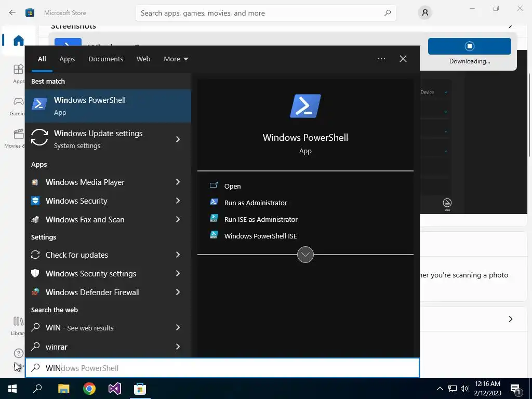
Task: Click Run ISE as Administrator icon
Action: (x=214, y=218)
